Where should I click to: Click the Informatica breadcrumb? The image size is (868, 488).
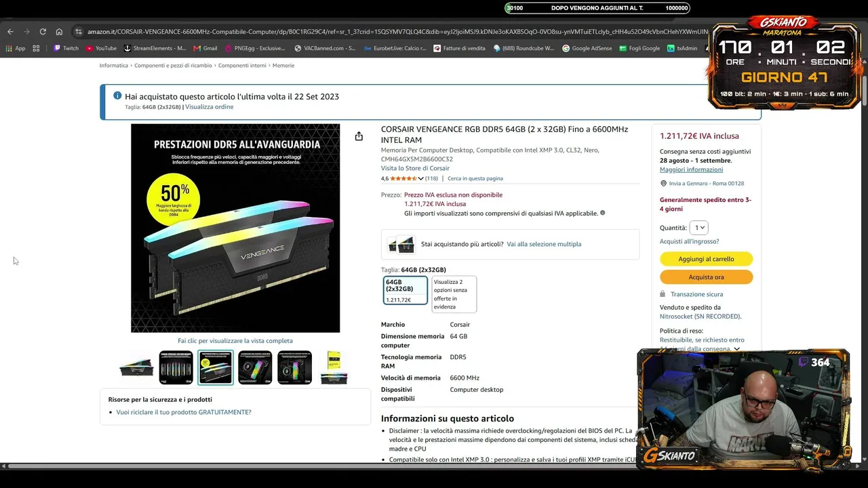click(x=114, y=66)
